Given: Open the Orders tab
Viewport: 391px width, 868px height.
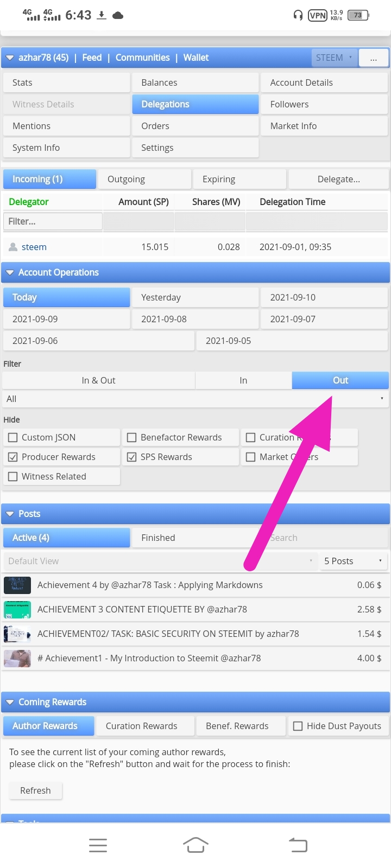Looking at the screenshot, I should tap(195, 126).
